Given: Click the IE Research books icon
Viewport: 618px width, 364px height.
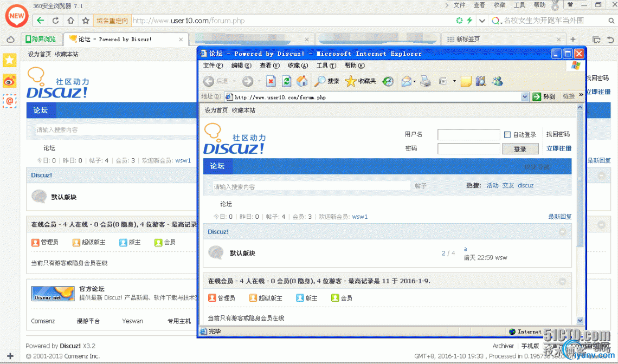Looking at the screenshot, I should point(481,81).
